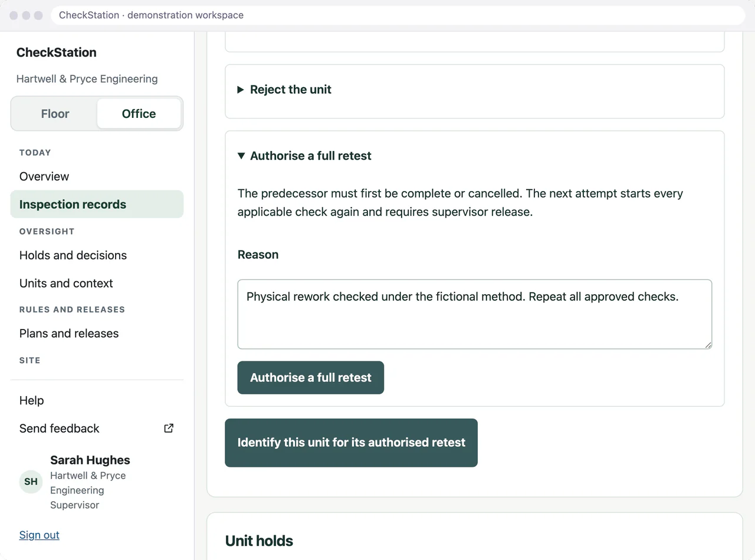Open the Help page
The image size is (755, 560).
tap(97, 401)
